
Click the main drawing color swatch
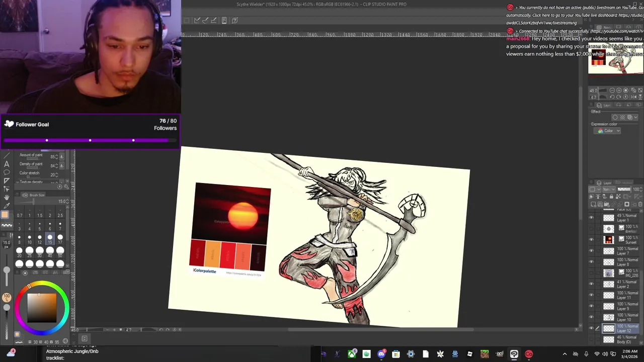(5, 215)
